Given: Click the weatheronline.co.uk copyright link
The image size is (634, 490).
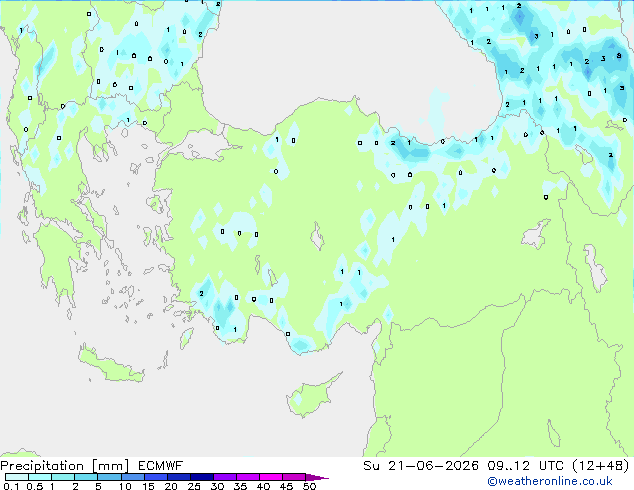Looking at the screenshot, I should (550, 481).
